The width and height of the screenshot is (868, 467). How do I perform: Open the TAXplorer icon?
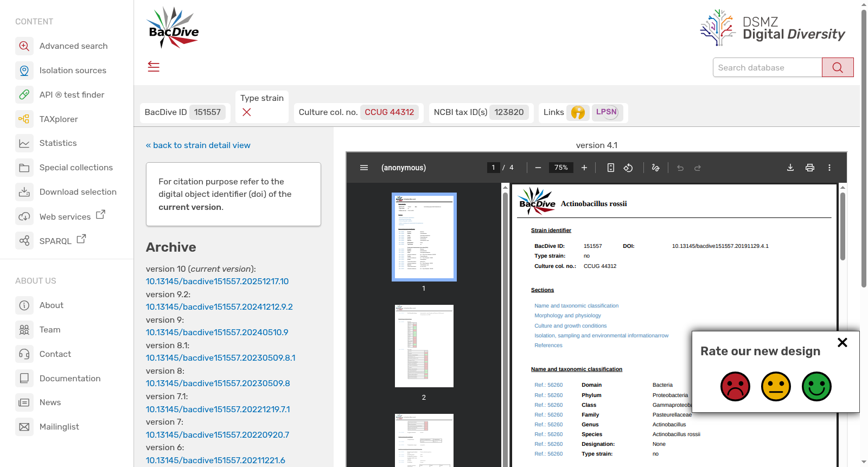point(24,119)
